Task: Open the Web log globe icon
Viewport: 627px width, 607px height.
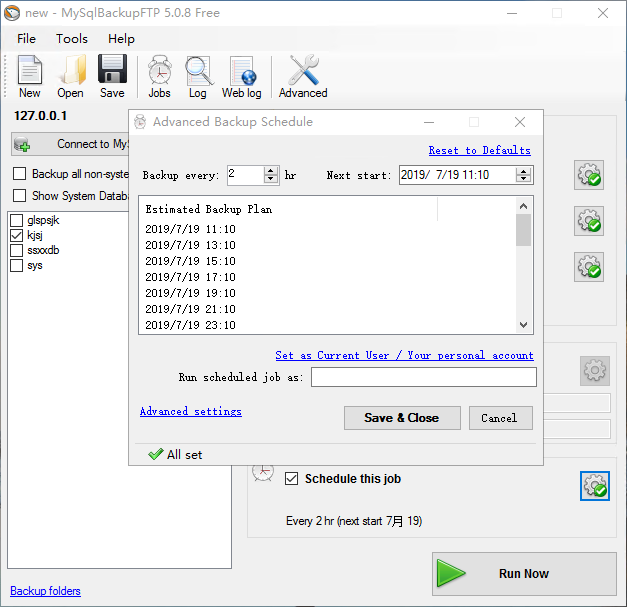Action: (x=242, y=71)
